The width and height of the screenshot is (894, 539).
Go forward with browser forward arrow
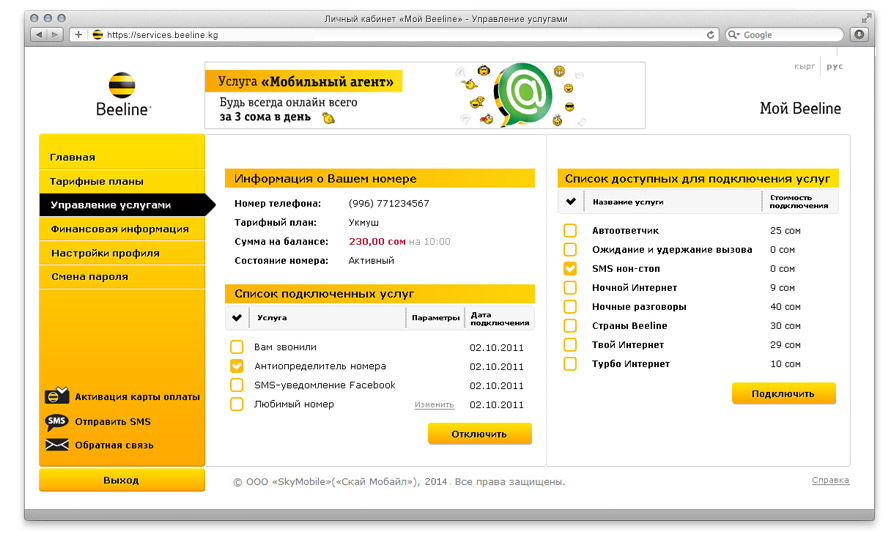[55, 35]
